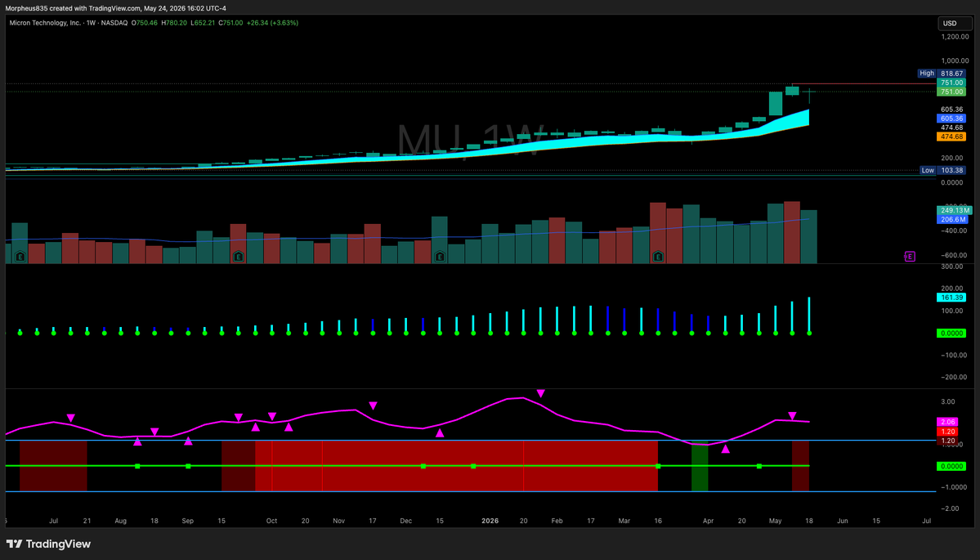Click the TradingView logo link
This screenshot has height=560, width=980.
(x=48, y=544)
